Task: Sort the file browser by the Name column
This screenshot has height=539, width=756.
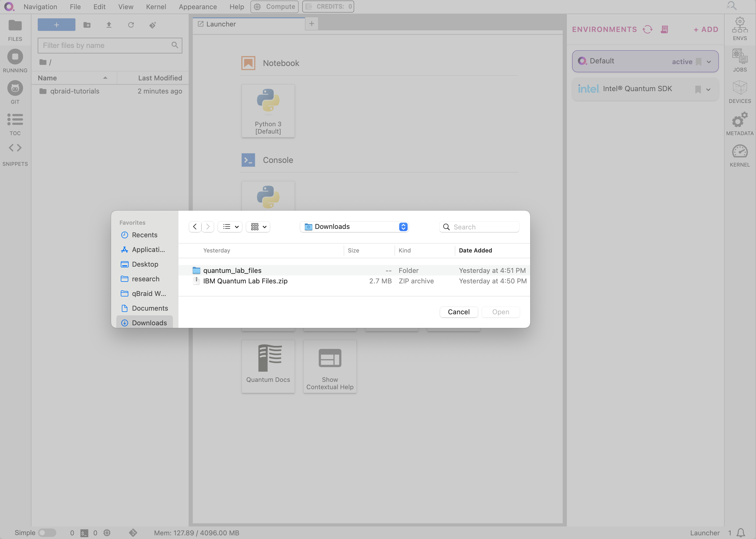Action: (x=74, y=78)
